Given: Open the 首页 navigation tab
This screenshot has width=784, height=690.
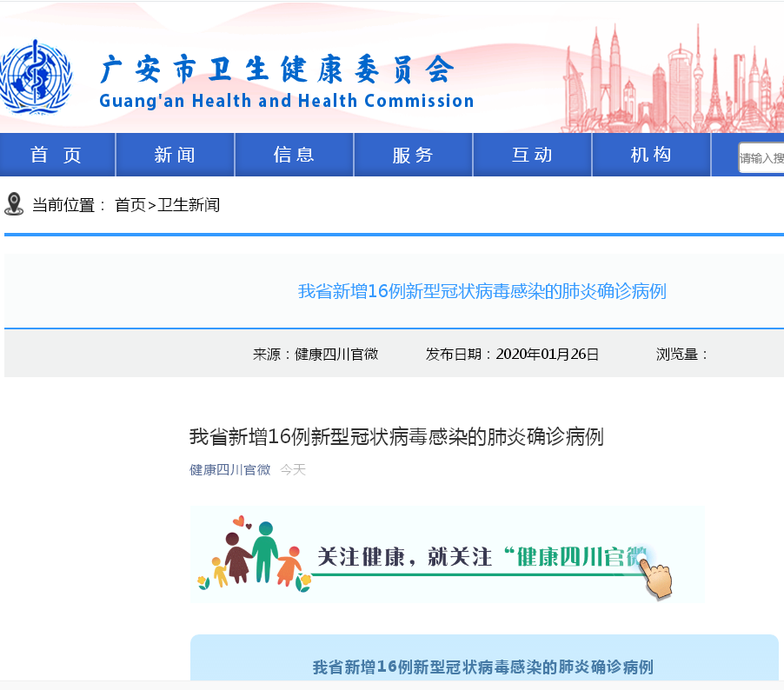Looking at the screenshot, I should coord(56,155).
